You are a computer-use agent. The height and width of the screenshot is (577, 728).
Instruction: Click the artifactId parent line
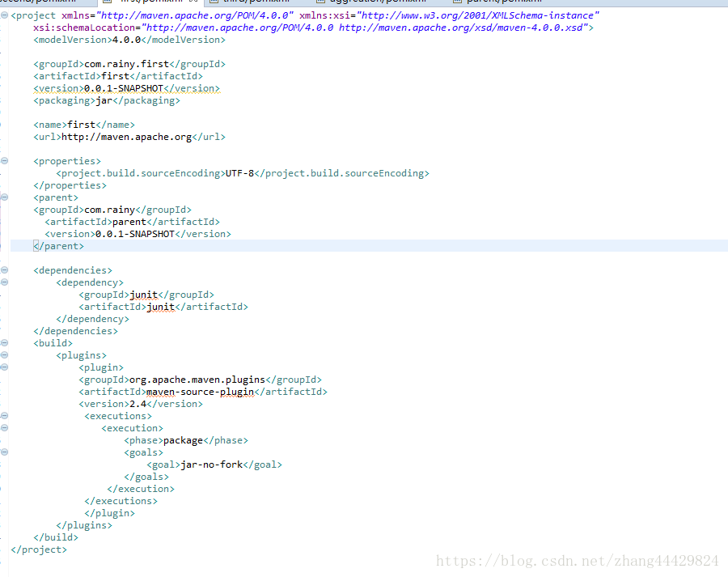click(x=133, y=222)
